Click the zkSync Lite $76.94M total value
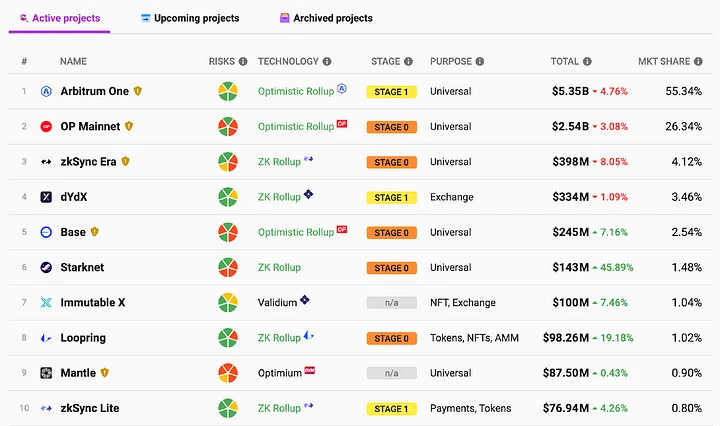Screen dimensions: 720x426 565,408
